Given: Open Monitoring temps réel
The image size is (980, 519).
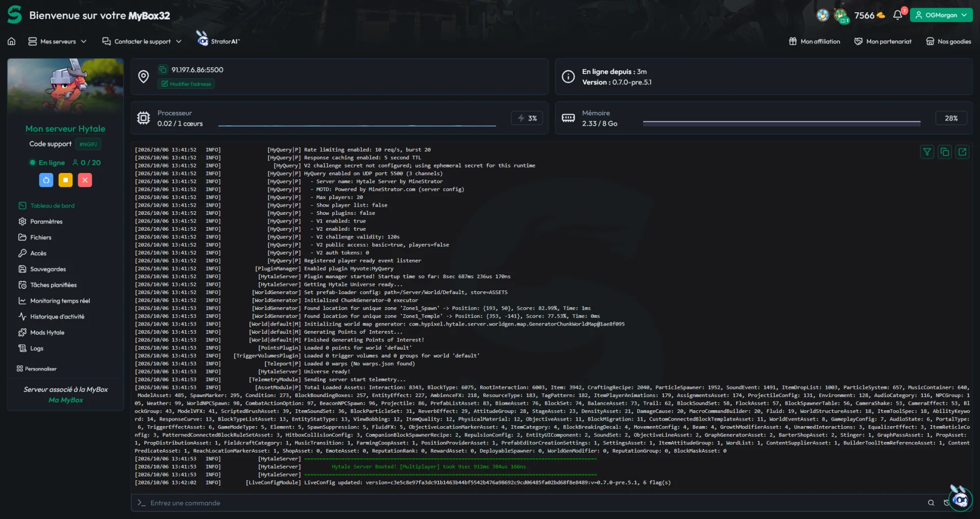Looking at the screenshot, I should pos(54,301).
